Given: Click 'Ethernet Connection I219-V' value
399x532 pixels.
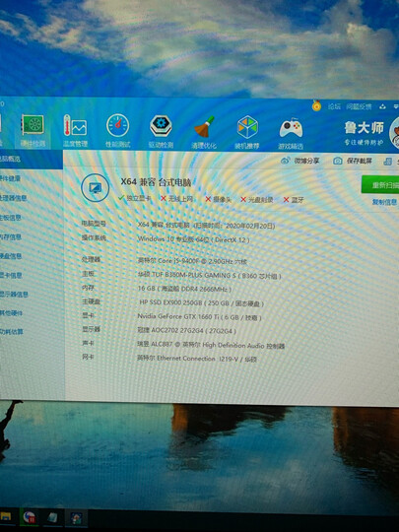Looking at the screenshot, I should tap(197, 359).
